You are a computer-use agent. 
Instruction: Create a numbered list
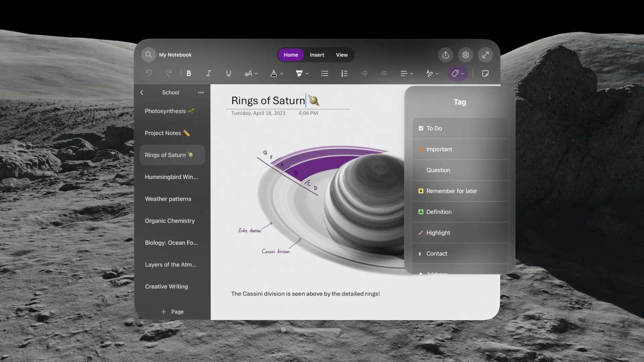pos(344,73)
